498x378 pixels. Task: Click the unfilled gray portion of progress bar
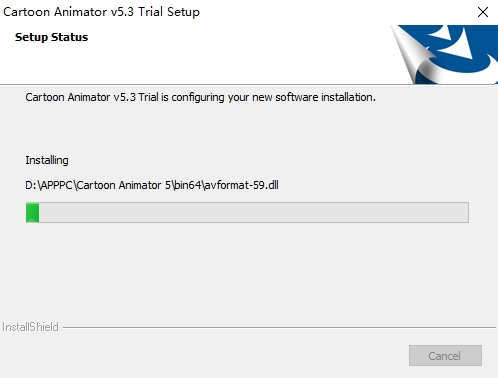(254, 212)
